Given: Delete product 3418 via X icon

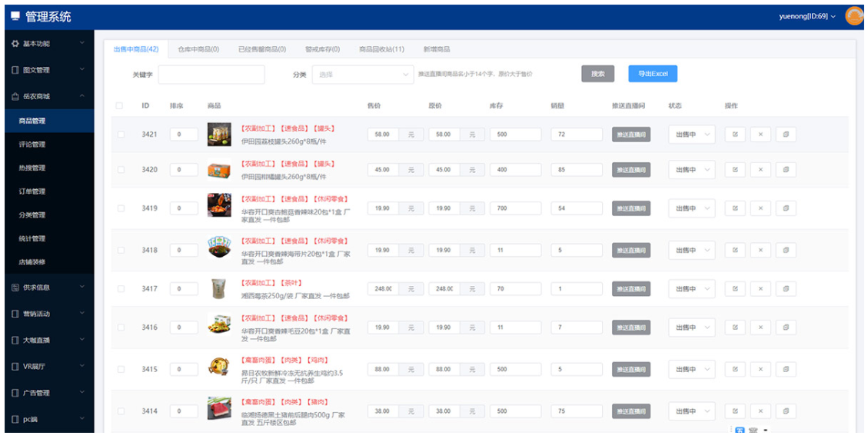Looking at the screenshot, I should [760, 250].
